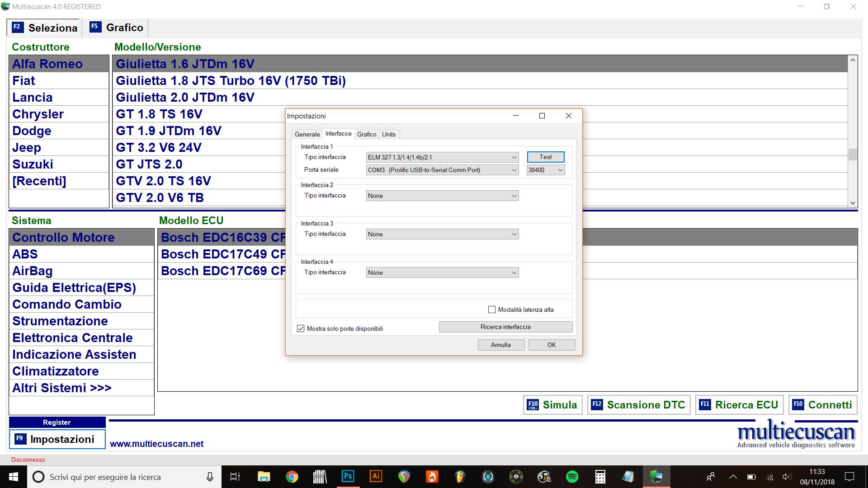Click the Ricerca ECU button

coord(739,404)
